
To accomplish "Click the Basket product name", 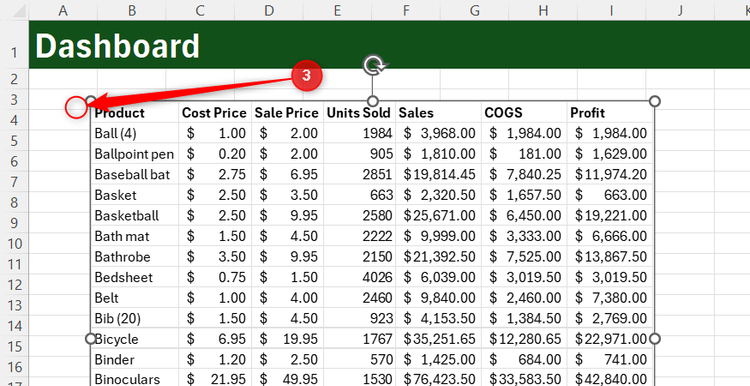I will [115, 195].
